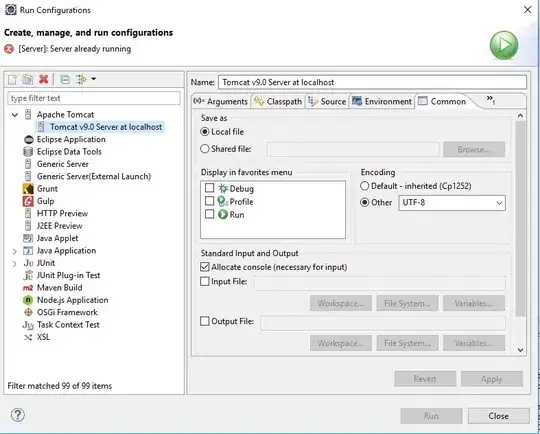Click the Generic Server icon

(28, 164)
